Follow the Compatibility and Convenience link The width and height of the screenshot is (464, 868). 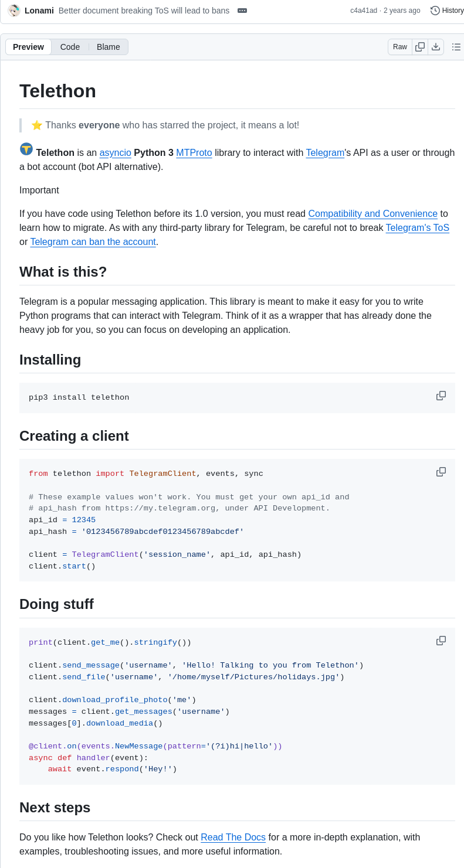click(372, 214)
